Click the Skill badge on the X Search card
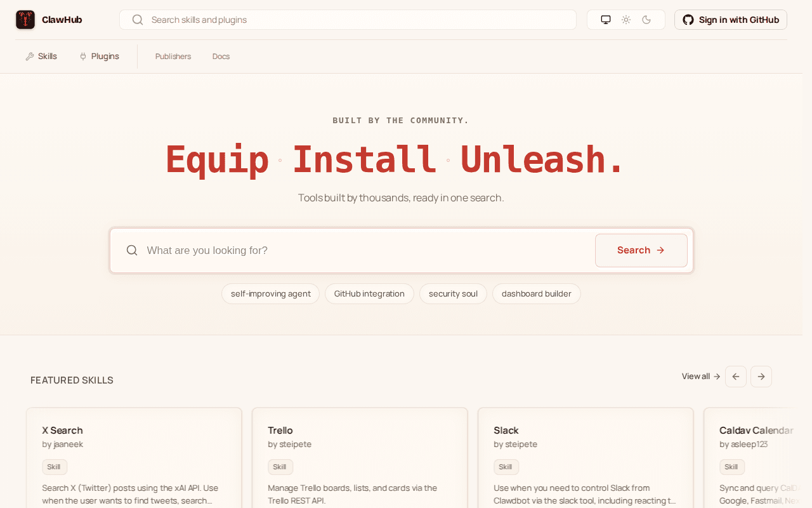Screen dimensions: 812x508 point(55,467)
